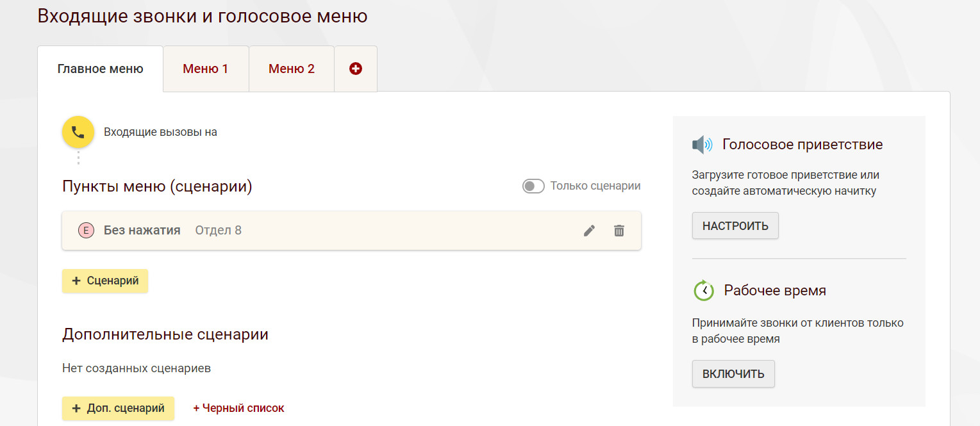Screen dimensions: 980x426
Task: Click the yellow phone incoming calls icon
Action: [x=78, y=133]
